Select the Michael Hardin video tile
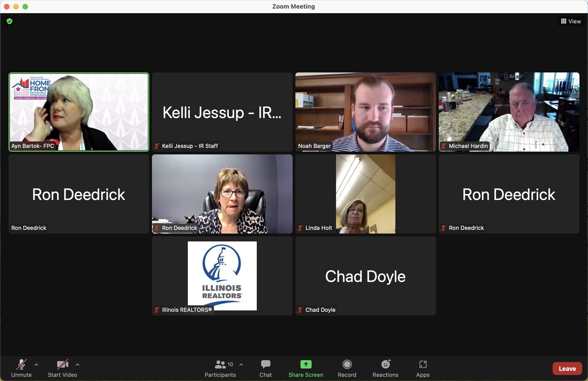 tap(509, 112)
